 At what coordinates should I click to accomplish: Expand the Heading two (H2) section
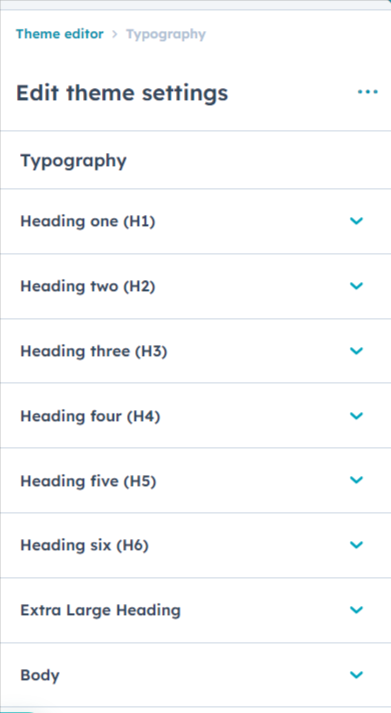(x=196, y=286)
